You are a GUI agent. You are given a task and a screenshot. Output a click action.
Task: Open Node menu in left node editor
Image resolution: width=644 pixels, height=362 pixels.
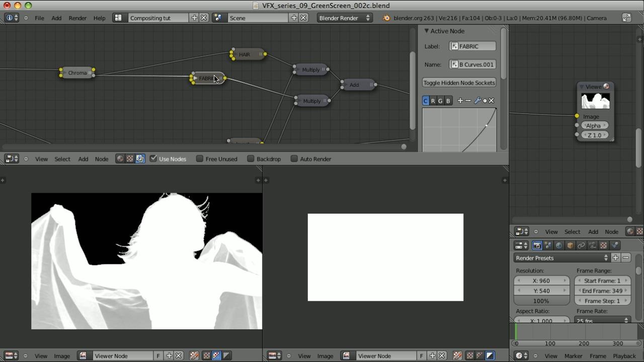point(102,159)
